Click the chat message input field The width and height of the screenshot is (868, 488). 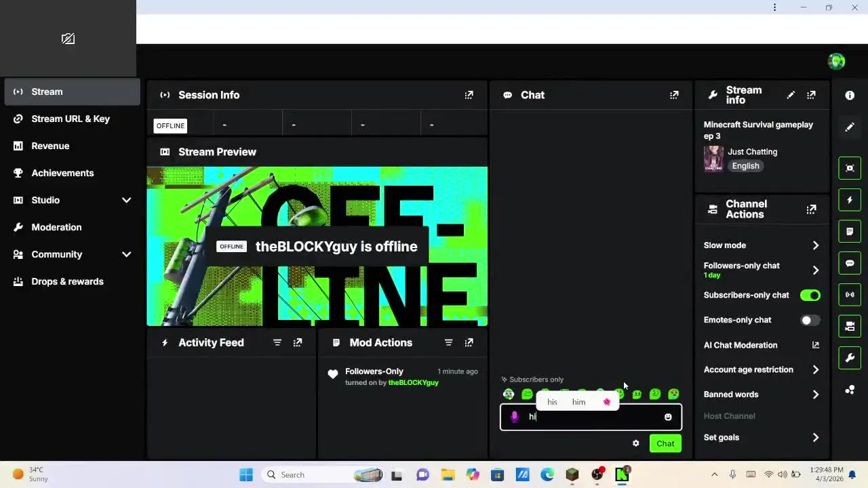[x=591, y=417]
